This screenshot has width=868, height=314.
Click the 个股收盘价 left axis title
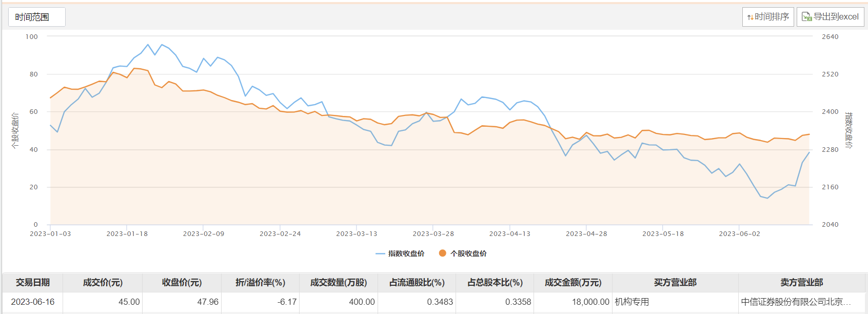[15, 131]
